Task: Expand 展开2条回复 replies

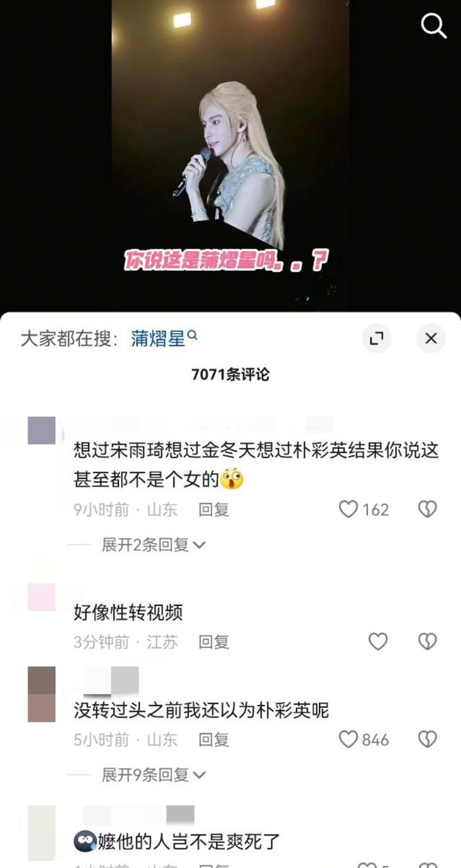Action: pos(153,545)
